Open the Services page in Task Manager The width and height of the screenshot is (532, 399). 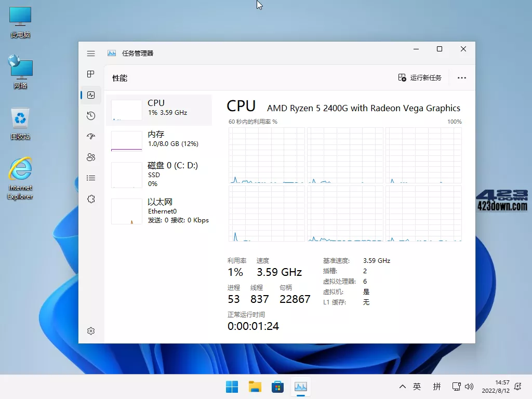point(91,199)
